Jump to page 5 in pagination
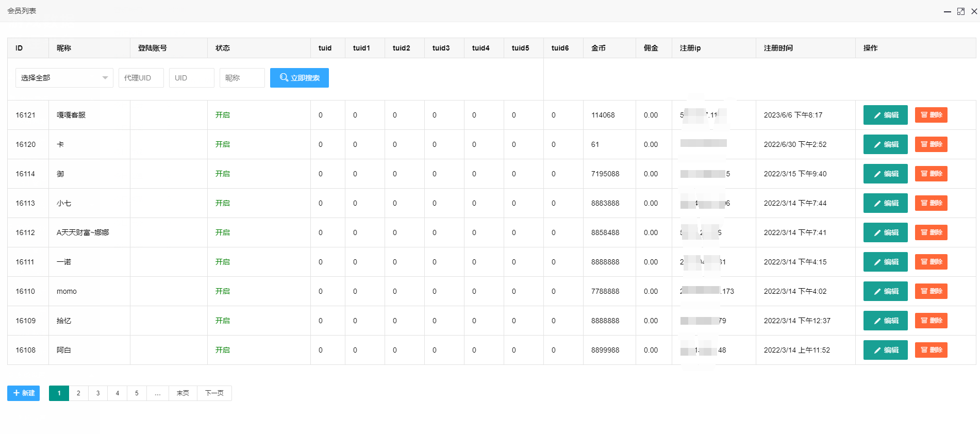This screenshot has height=434, width=980. point(137,393)
